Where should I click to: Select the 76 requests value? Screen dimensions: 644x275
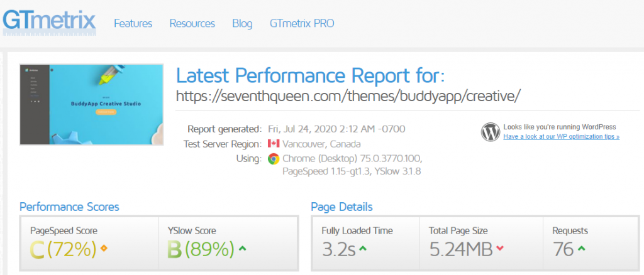coord(563,249)
